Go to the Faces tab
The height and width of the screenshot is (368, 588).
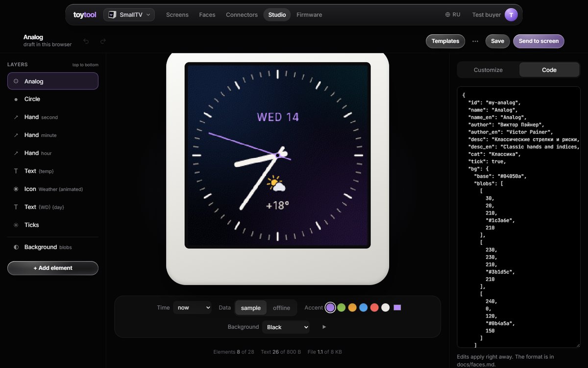(207, 15)
